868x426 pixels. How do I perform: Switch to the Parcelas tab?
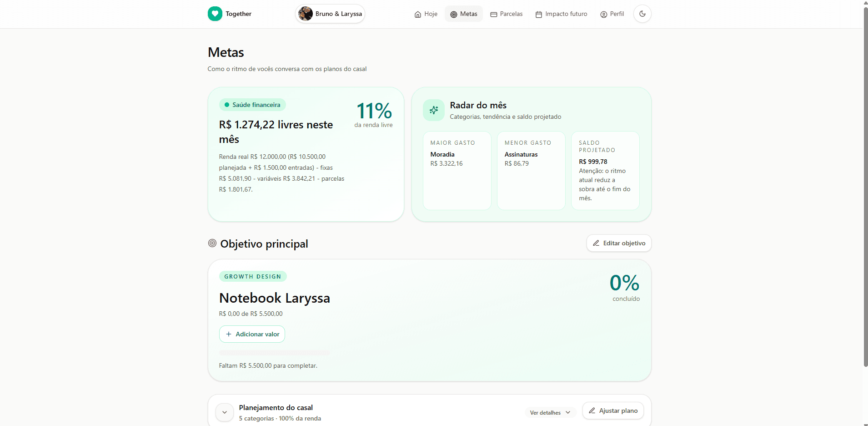pos(507,14)
